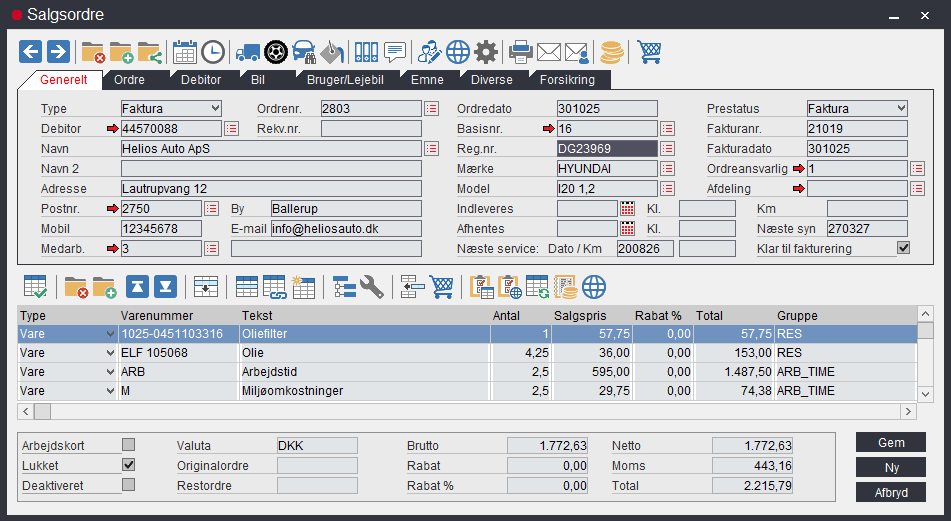Image resolution: width=951 pixels, height=521 pixels.
Task: Click the Afbryd button
Action: tap(890, 491)
